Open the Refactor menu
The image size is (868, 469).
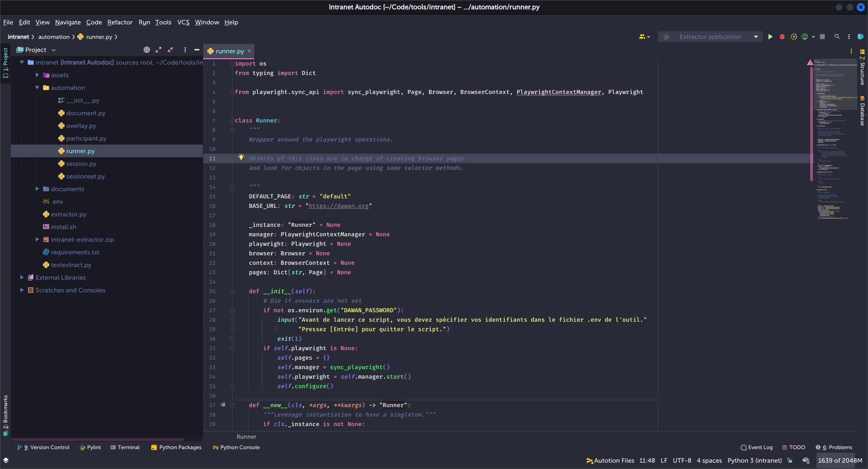[x=120, y=22]
